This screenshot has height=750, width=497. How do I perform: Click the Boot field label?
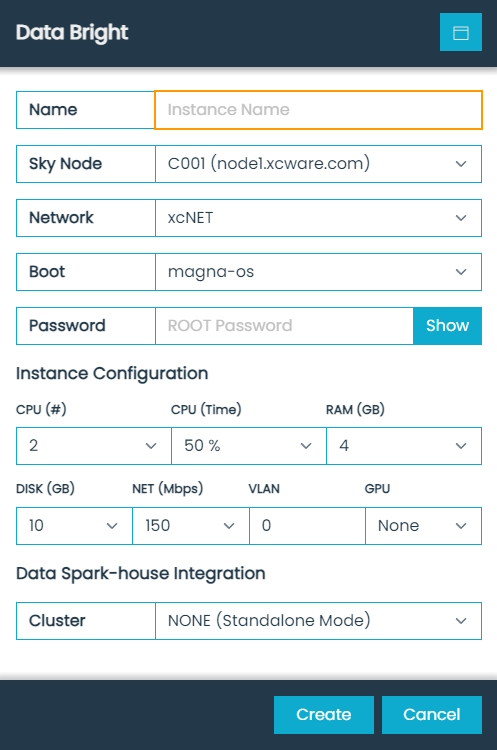[x=47, y=272]
